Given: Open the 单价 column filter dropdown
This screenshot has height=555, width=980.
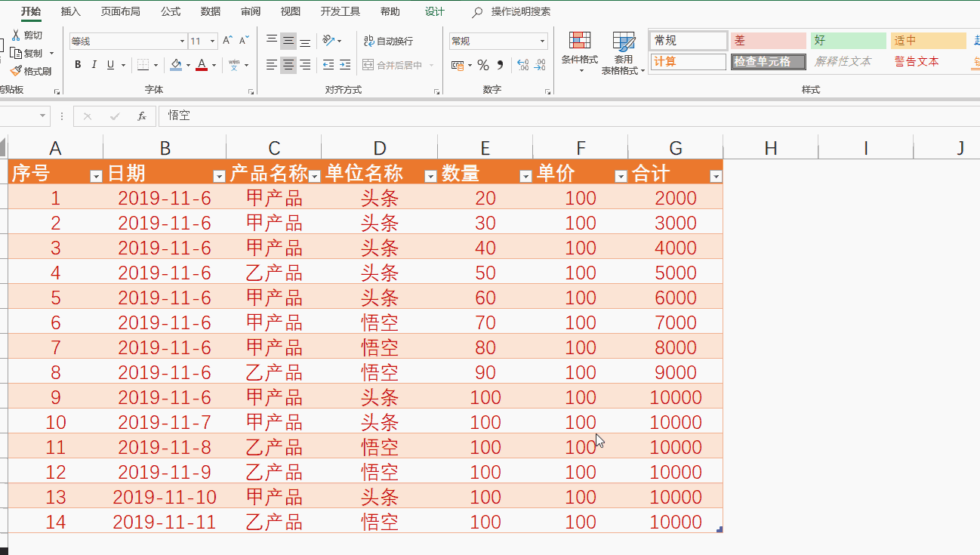Looking at the screenshot, I should tap(621, 177).
